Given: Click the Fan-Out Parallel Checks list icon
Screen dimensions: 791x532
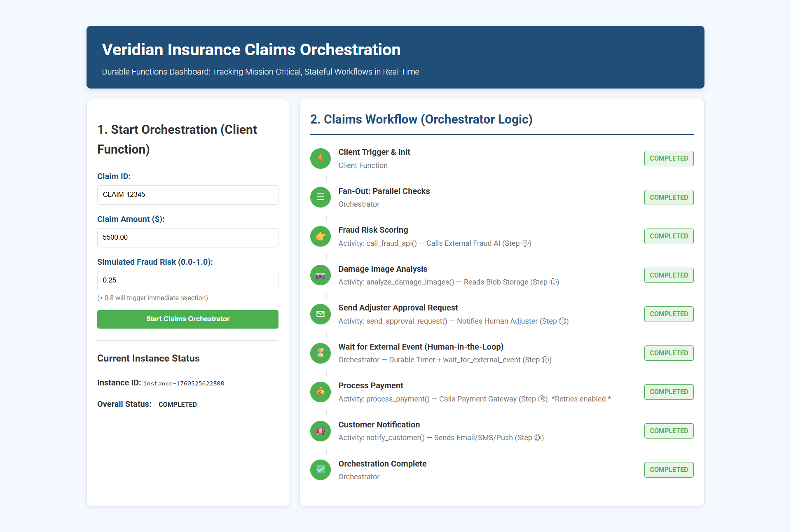Looking at the screenshot, I should coord(320,197).
